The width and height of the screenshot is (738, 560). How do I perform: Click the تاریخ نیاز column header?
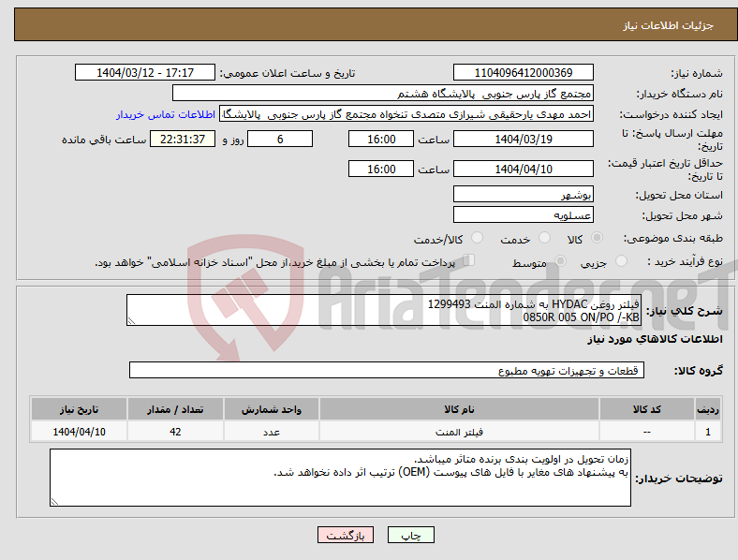coord(79,409)
